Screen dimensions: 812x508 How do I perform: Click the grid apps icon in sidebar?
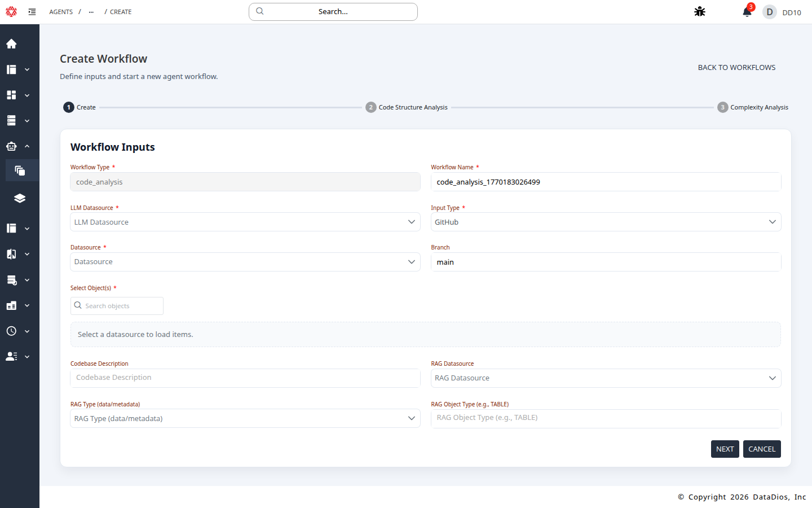coord(11,95)
